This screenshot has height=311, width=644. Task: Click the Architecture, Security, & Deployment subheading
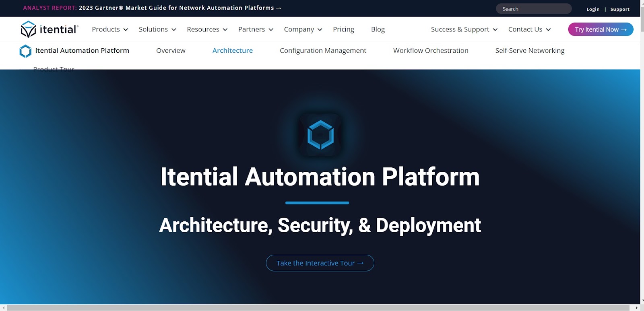[320, 225]
